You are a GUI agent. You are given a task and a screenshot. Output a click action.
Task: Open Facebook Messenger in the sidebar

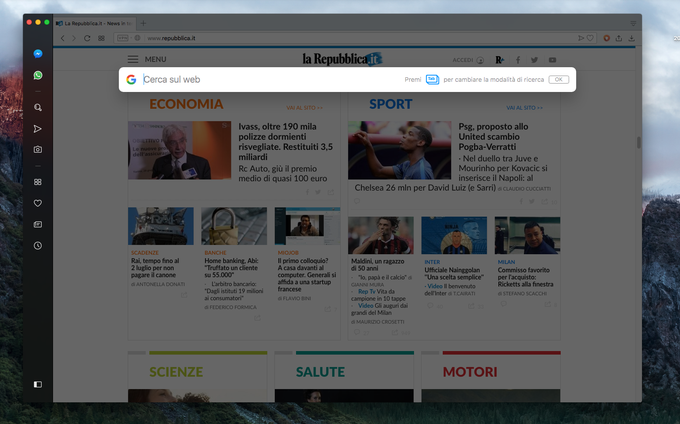[38, 54]
